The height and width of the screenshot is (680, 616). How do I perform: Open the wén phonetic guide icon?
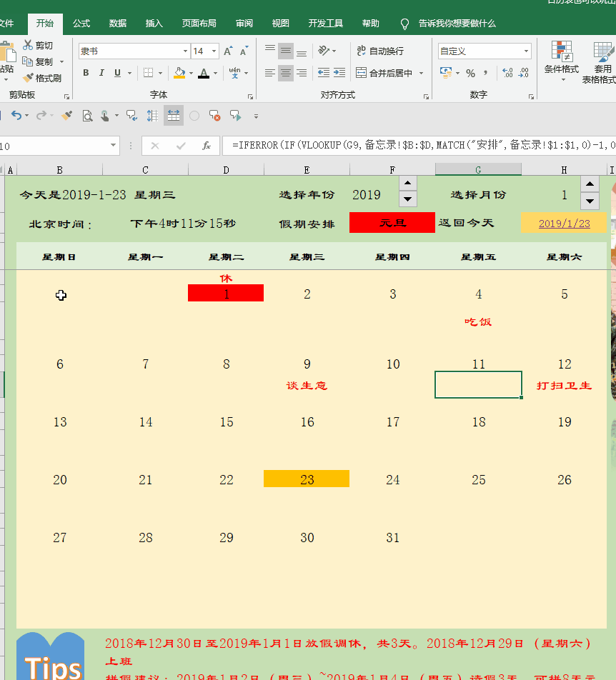[x=234, y=73]
